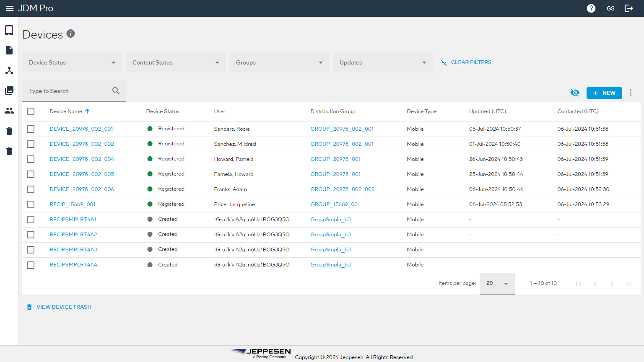Open GROUP_20978_002_002 distribution group link

(343, 189)
